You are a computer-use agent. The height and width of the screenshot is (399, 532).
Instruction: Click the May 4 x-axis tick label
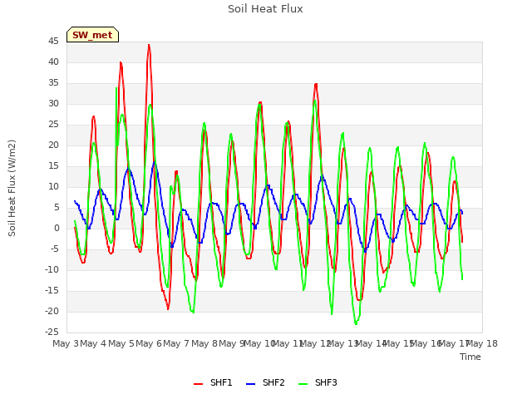(93, 343)
